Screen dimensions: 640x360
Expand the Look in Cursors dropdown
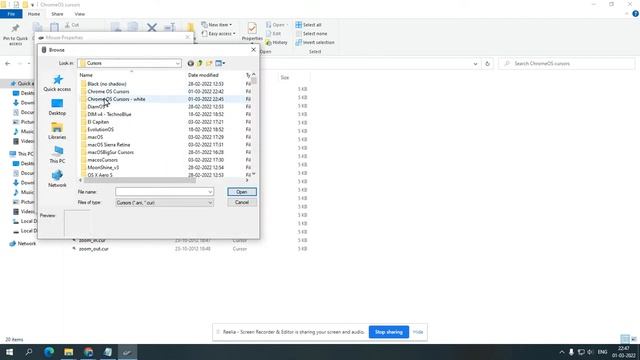[x=178, y=63]
